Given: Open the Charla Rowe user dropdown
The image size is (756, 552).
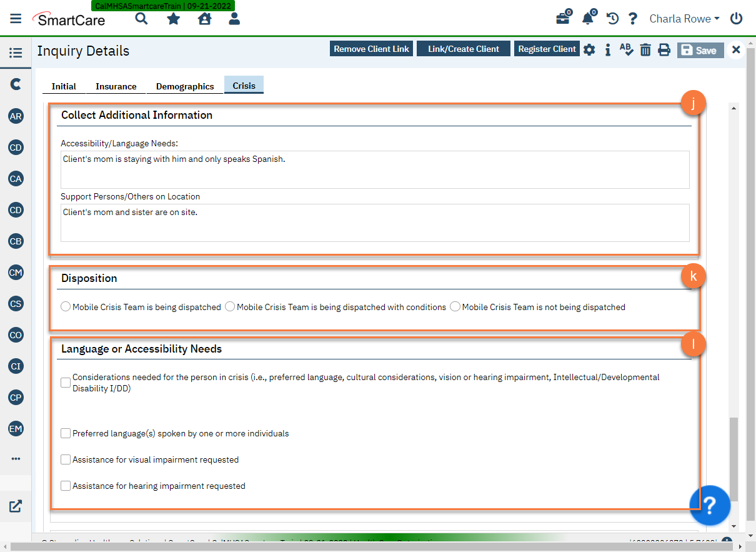Looking at the screenshot, I should (684, 18).
